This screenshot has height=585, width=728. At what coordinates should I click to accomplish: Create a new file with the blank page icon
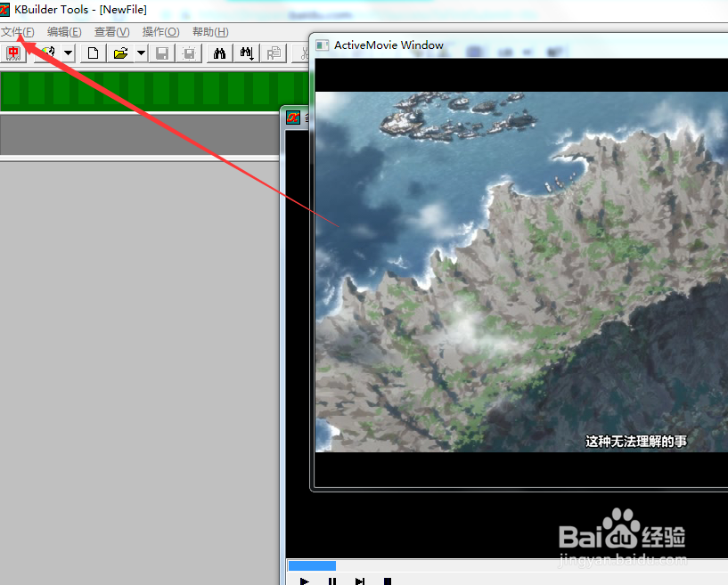pos(93,53)
